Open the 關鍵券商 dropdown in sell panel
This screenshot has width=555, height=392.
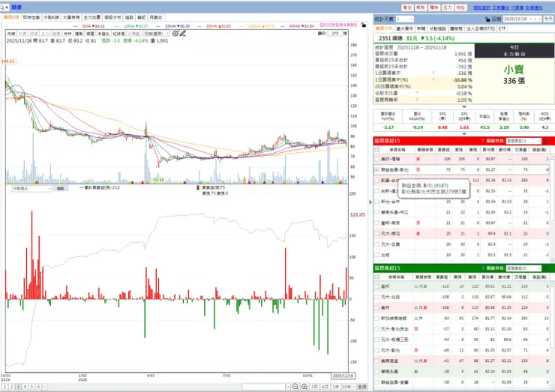click(x=523, y=268)
